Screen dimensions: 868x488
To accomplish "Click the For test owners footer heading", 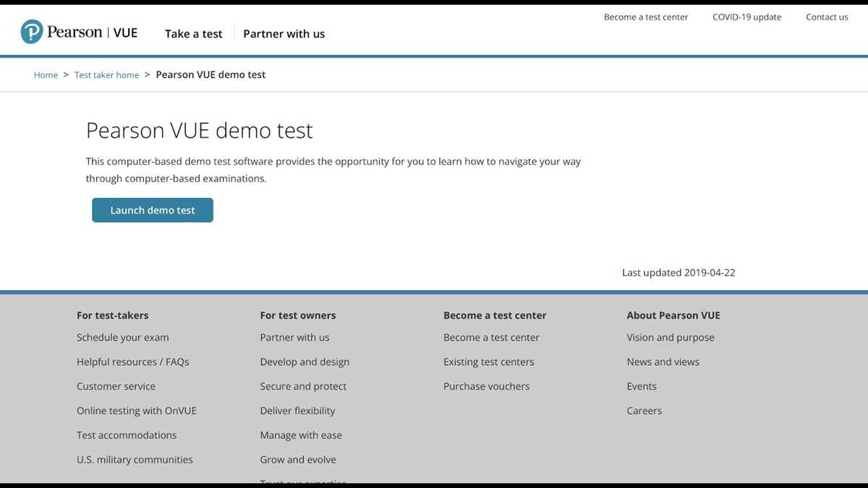I will pos(298,316).
